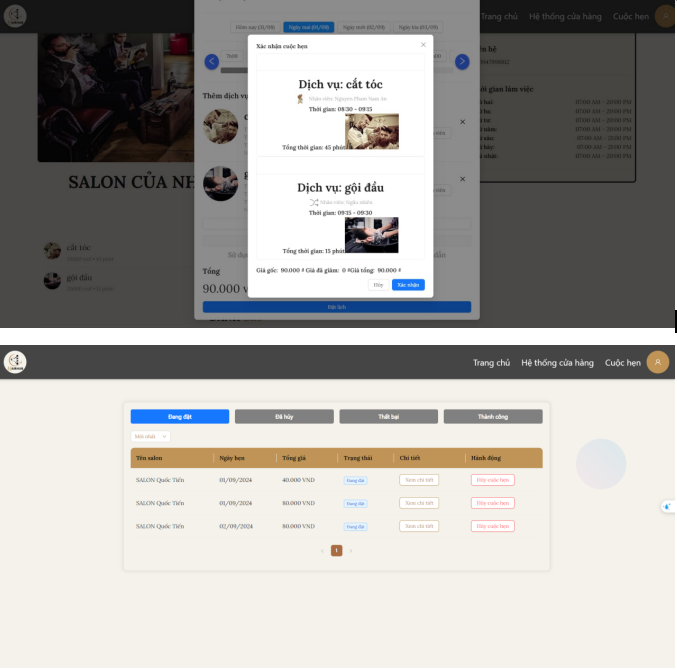Image resolution: width=677 pixels, height=670 pixels.
Task: Select page 1 in the pagination
Action: [x=336, y=550]
